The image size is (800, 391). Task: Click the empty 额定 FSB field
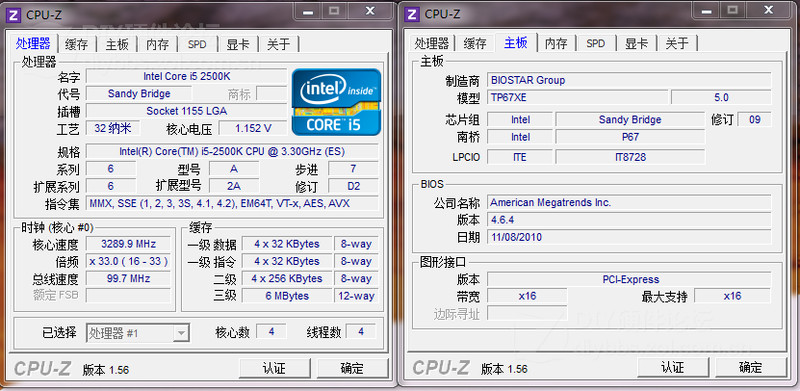(128, 296)
